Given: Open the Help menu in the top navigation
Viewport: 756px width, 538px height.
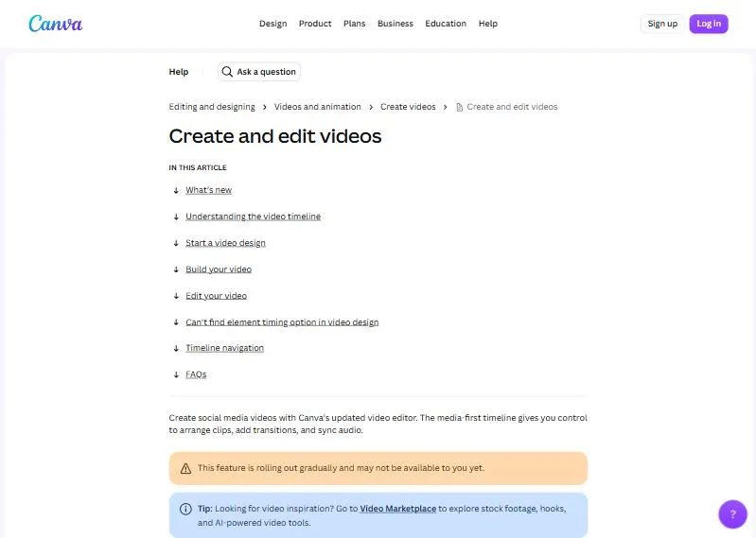Looking at the screenshot, I should [488, 24].
